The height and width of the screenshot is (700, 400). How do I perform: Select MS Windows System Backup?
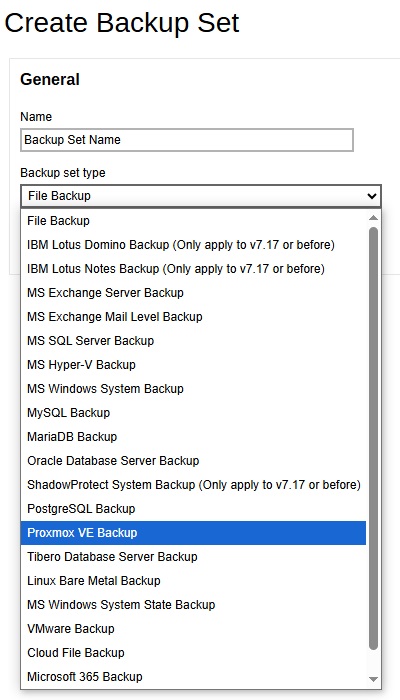pos(193,389)
